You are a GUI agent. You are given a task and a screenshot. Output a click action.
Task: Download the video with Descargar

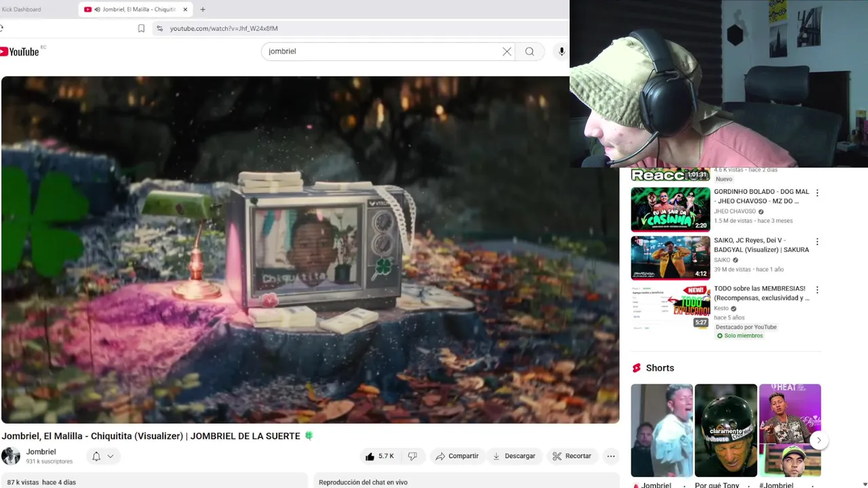513,456
